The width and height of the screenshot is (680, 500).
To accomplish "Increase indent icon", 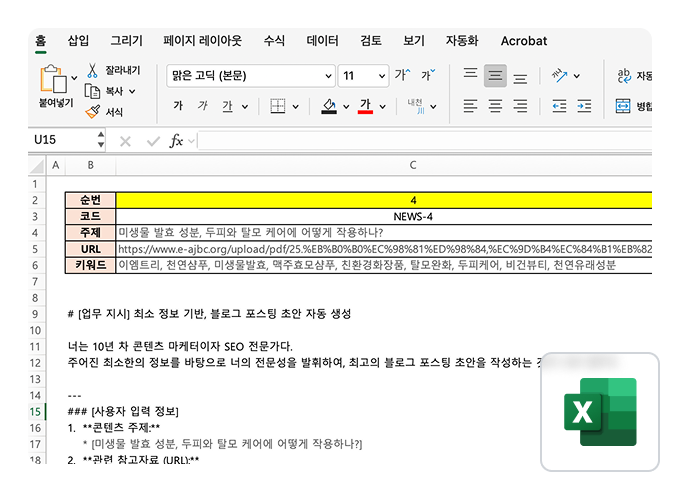I will 584,106.
